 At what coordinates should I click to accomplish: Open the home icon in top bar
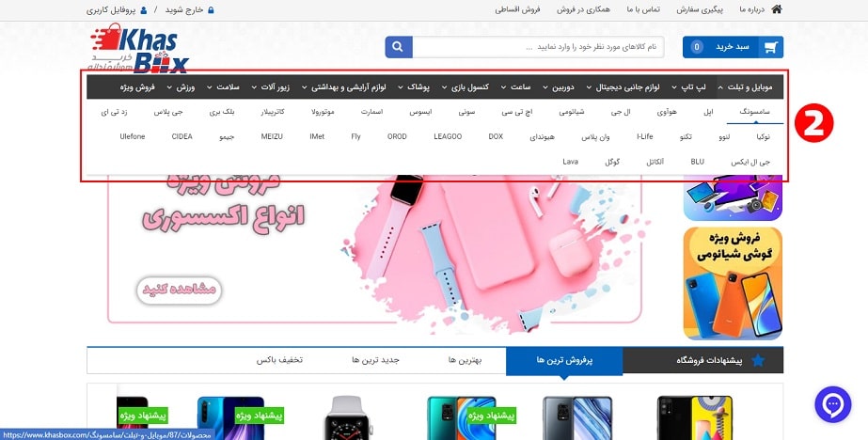coord(777,9)
